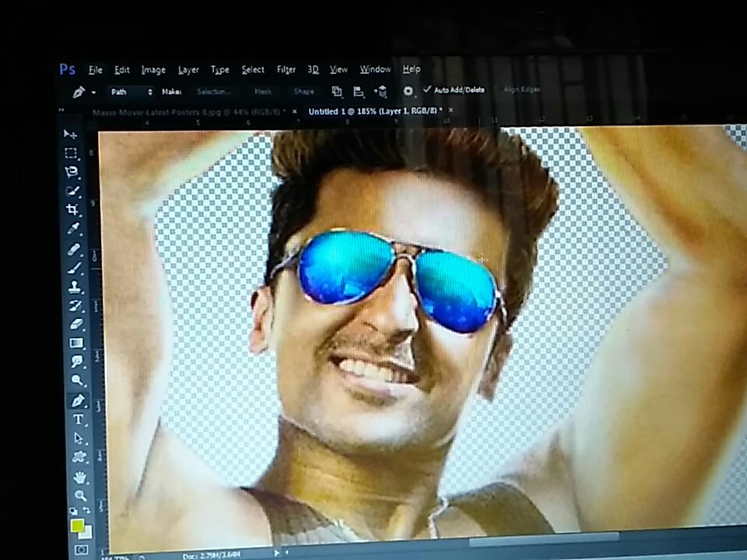Screen dimensions: 747x560
Task: Open Path operations options
Action: (x=337, y=91)
